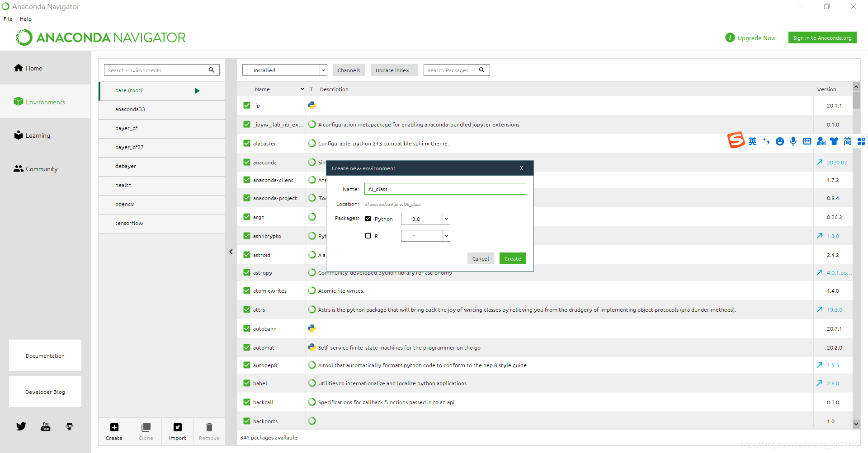Open the Documentation link button
The image size is (868, 453).
coord(45,355)
